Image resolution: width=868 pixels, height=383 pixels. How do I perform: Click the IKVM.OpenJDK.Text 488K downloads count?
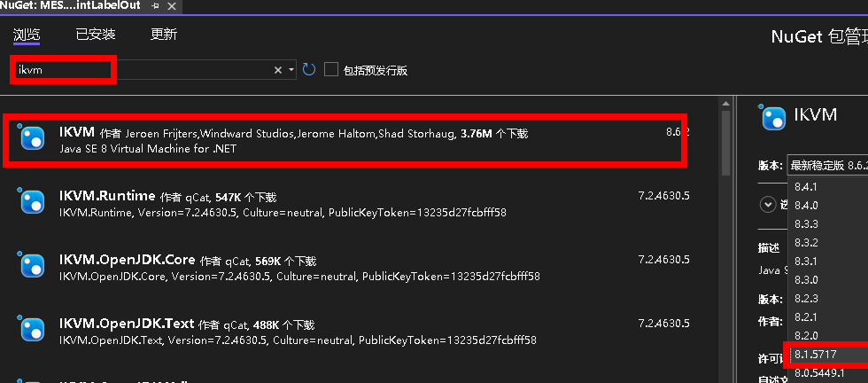267,324
